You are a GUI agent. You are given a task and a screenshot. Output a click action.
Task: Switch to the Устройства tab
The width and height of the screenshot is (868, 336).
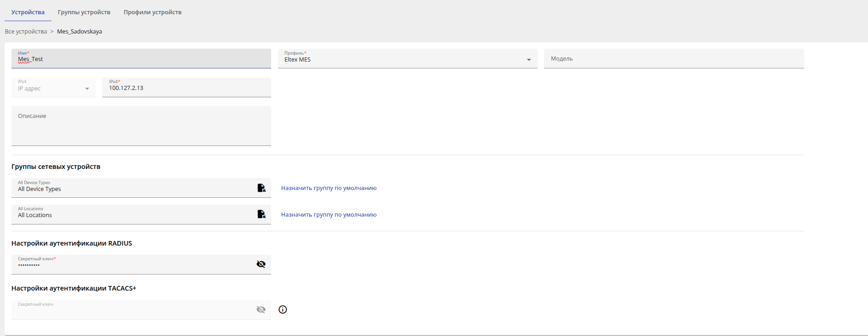[x=28, y=12]
